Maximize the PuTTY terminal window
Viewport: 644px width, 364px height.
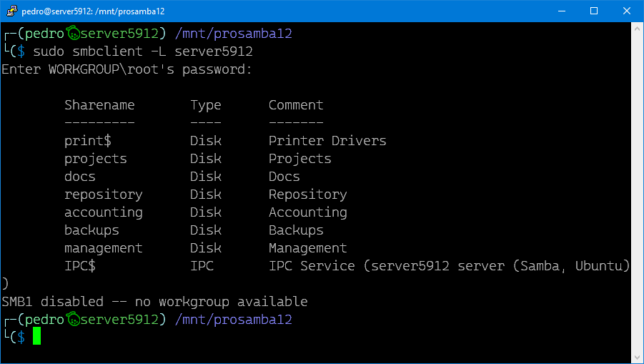pos(594,11)
